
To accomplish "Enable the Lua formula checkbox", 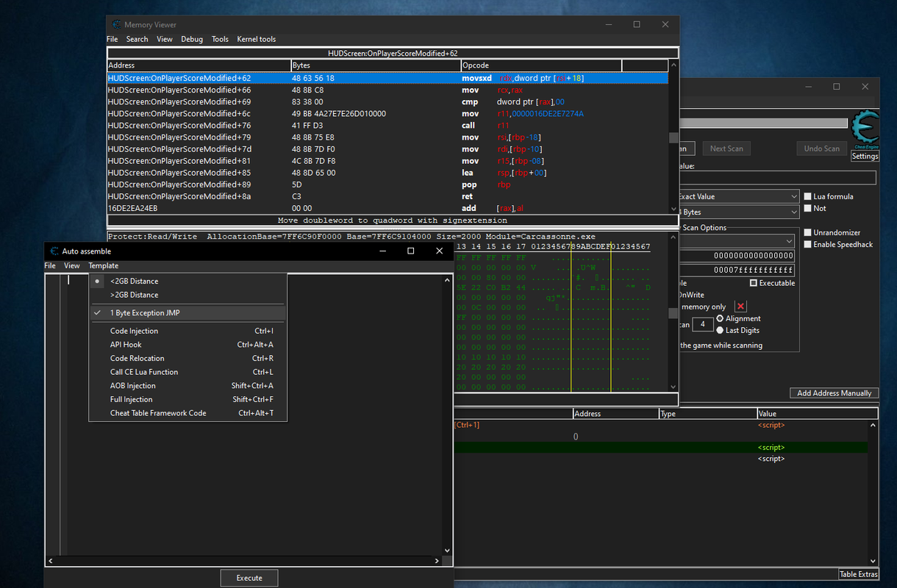I will [808, 196].
